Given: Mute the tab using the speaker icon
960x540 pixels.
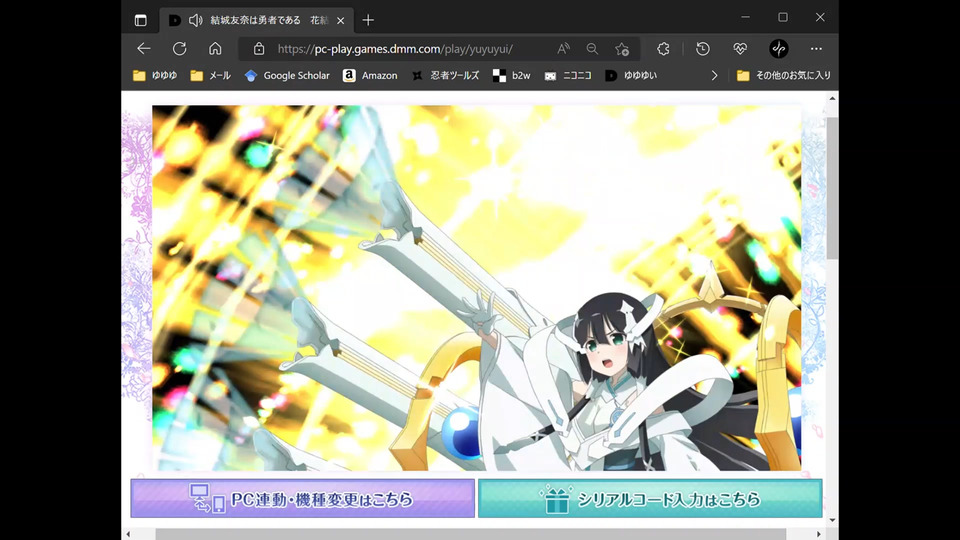Looking at the screenshot, I should pyautogui.click(x=195, y=20).
